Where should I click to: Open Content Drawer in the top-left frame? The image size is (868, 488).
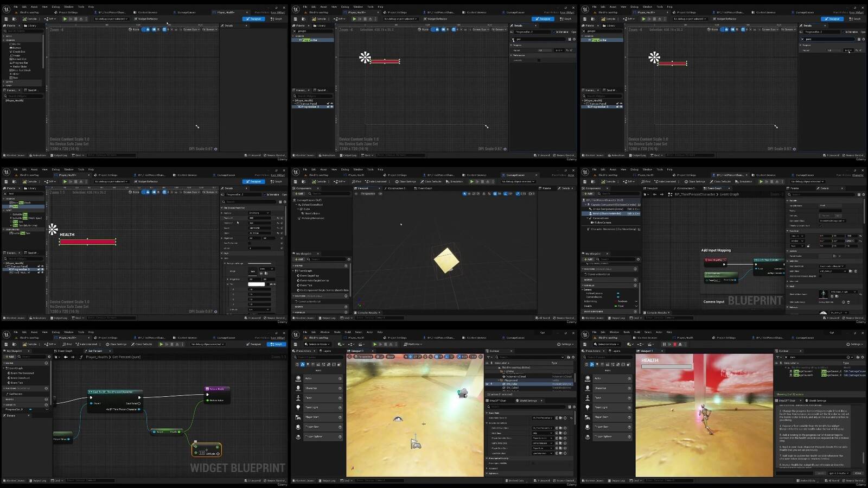click(15, 155)
